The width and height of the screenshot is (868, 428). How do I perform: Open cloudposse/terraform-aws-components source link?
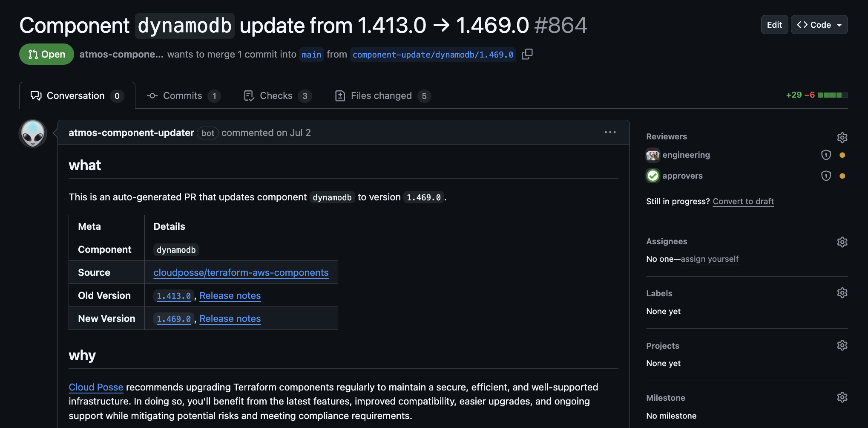point(241,272)
